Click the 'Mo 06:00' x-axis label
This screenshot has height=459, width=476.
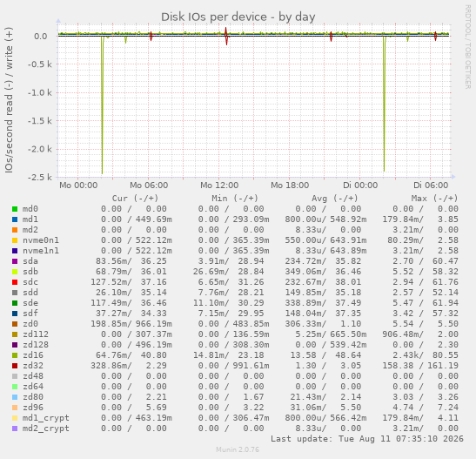[x=149, y=186]
